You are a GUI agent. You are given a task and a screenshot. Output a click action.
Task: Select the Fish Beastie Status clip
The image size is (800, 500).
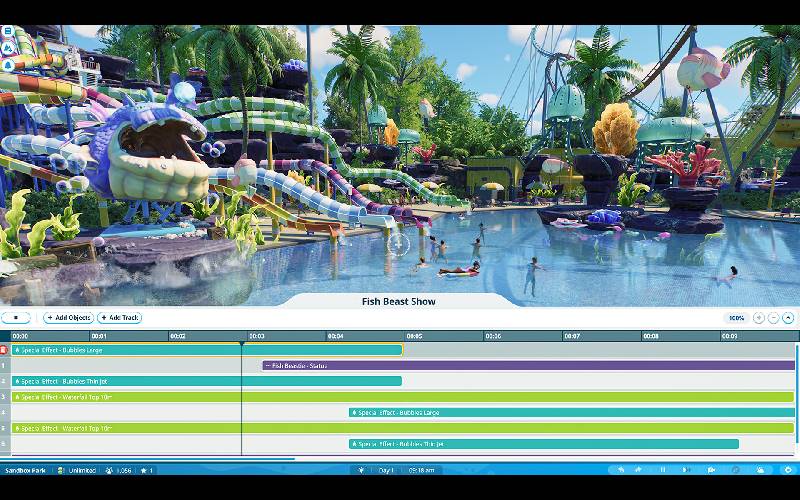click(528, 366)
